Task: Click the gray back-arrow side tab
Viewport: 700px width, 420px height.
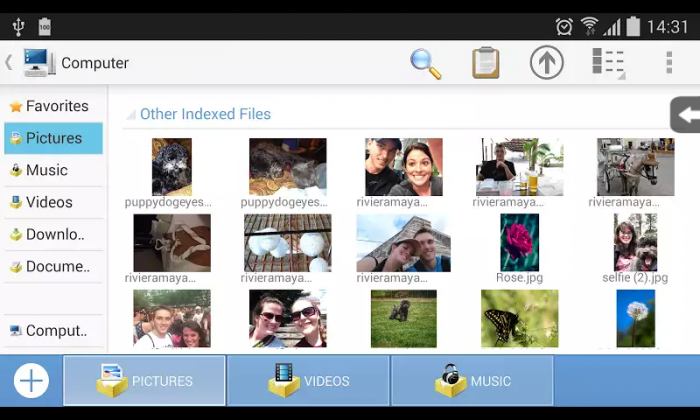Action: 685,115
